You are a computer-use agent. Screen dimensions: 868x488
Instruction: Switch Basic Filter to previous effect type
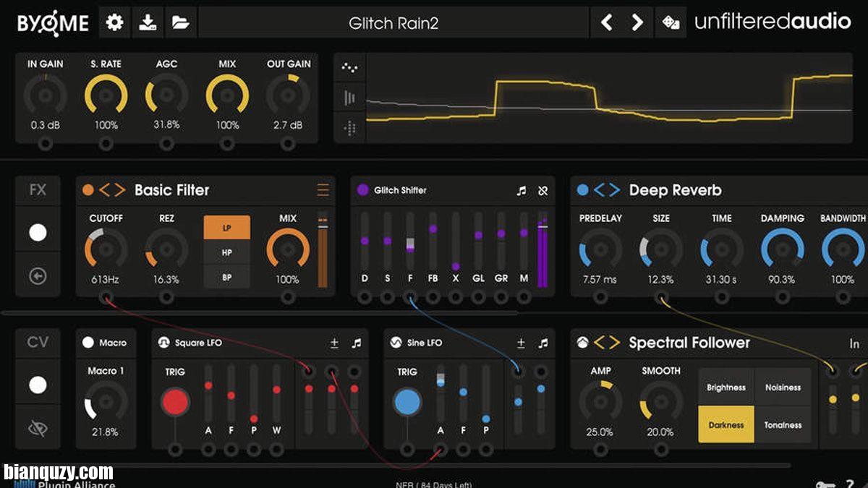tap(104, 190)
